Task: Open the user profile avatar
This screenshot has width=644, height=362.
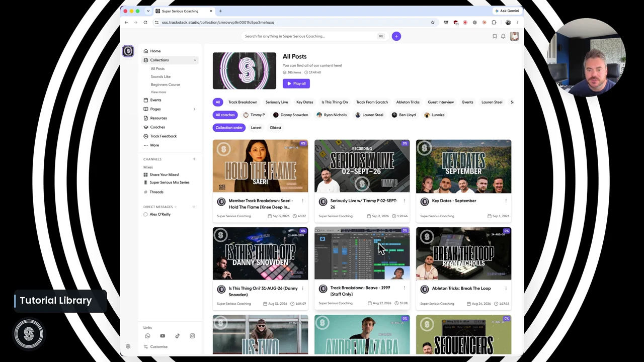Action: pyautogui.click(x=514, y=36)
